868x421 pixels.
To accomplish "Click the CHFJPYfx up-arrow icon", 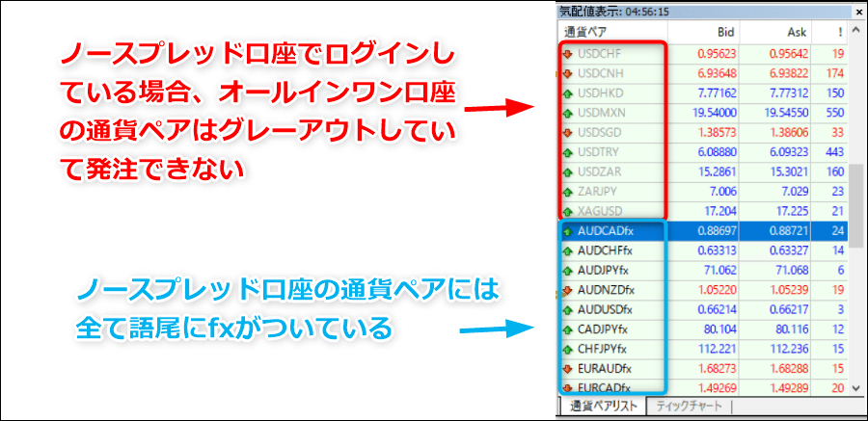I will tap(567, 349).
